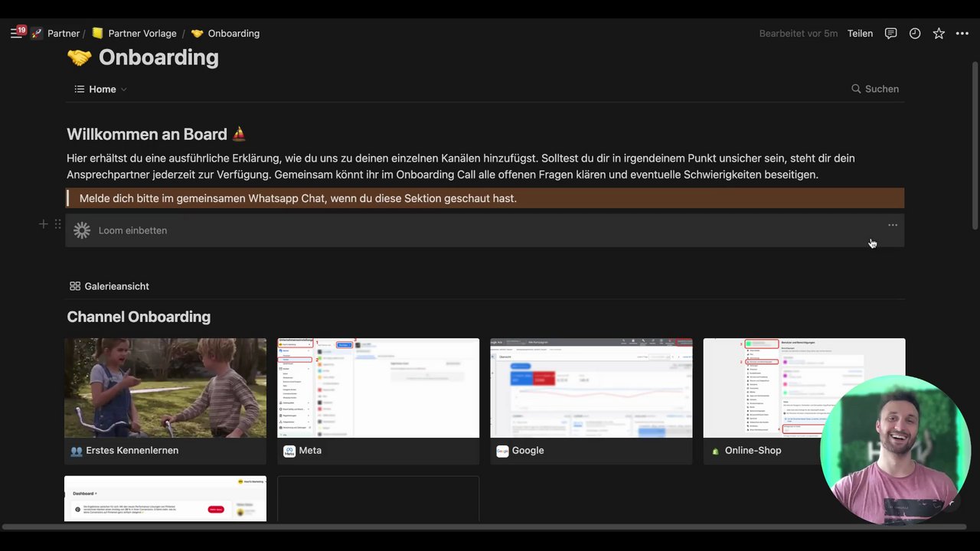Go to the Partner Vorlage breadcrumb
980x551 pixels.
(142, 34)
